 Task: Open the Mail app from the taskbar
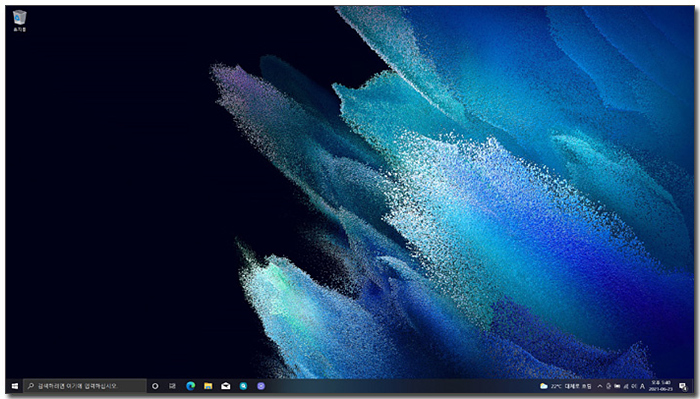tap(226, 386)
